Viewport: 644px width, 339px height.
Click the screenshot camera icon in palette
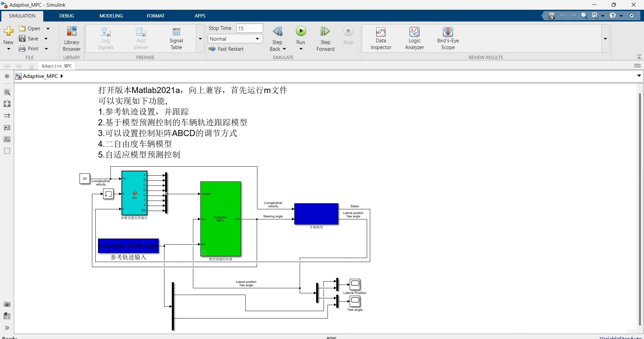(7, 304)
